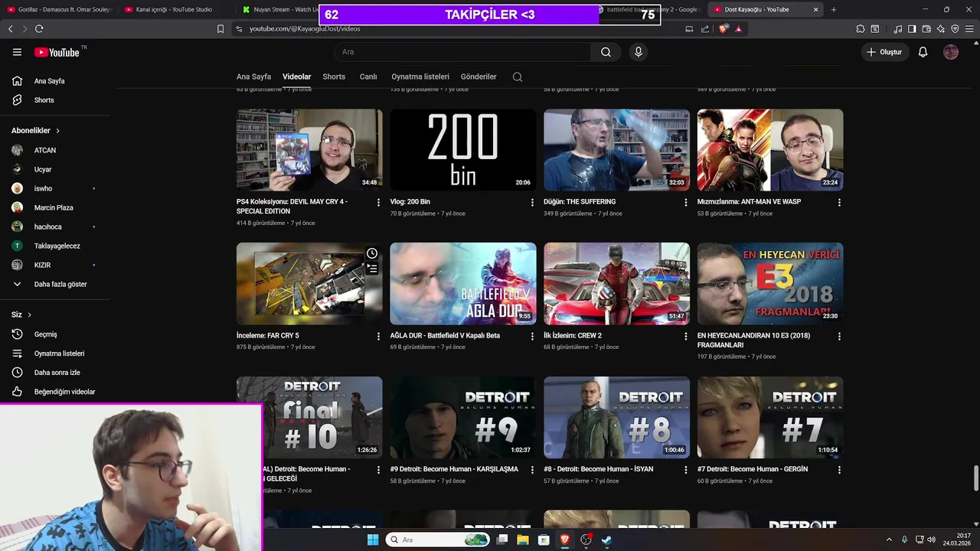Open Marcin Plaza subscription channel

pos(54,207)
